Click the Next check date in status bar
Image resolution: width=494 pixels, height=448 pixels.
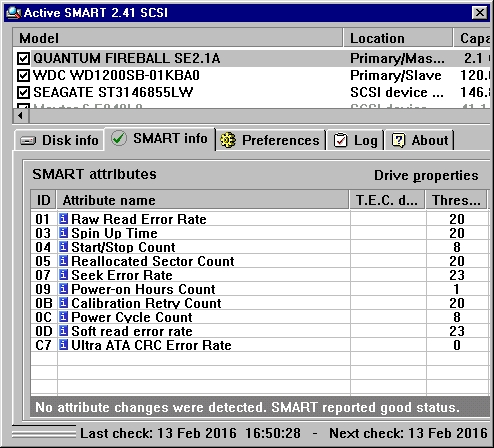(x=408, y=433)
